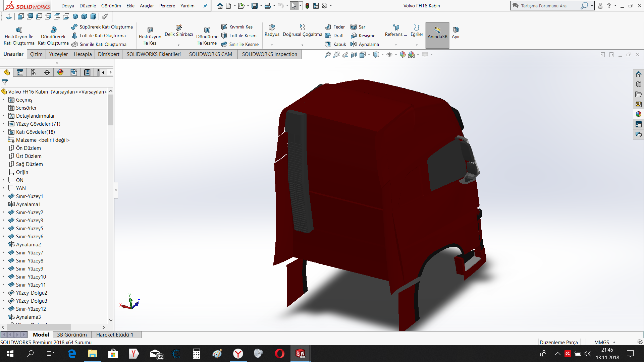Choose Süpürerek Katı Oluşturma sweep tool

102,27
